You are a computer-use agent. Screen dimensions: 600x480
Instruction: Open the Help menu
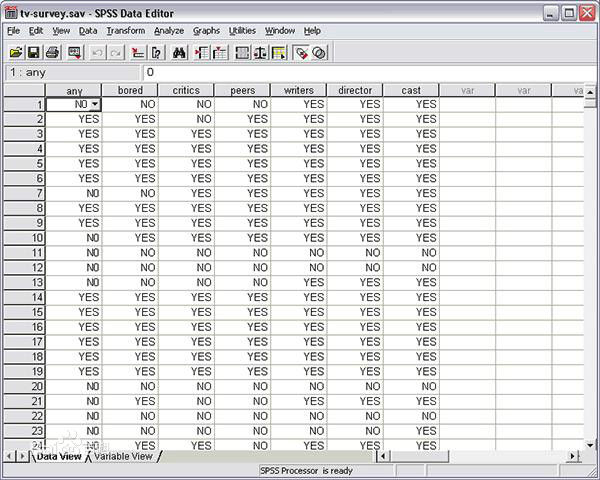pos(312,31)
